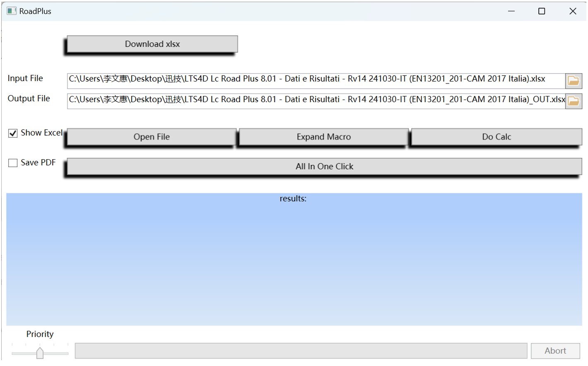Click the empty progress bar beside Abort
588x366 pixels.
click(x=301, y=351)
